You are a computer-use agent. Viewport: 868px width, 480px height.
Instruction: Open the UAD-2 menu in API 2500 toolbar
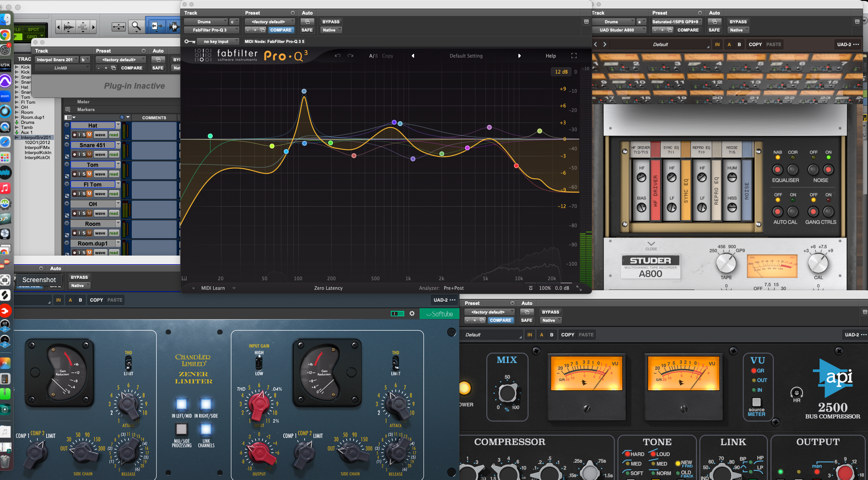coord(854,335)
